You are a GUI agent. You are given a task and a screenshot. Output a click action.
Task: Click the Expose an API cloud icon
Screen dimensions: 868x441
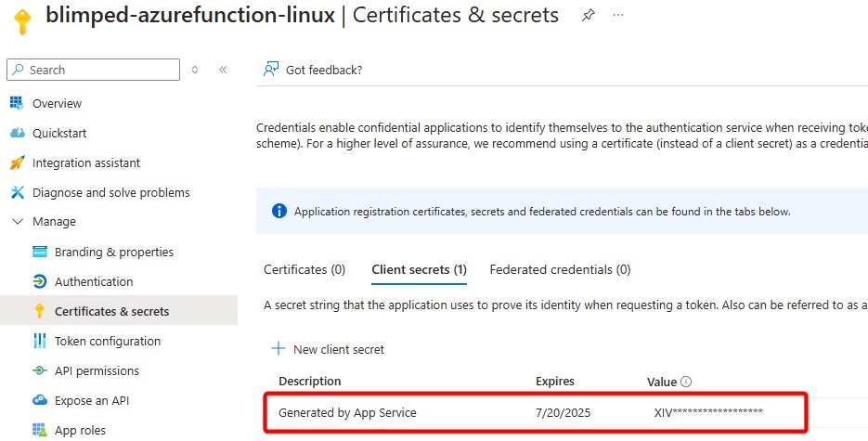tap(40, 400)
